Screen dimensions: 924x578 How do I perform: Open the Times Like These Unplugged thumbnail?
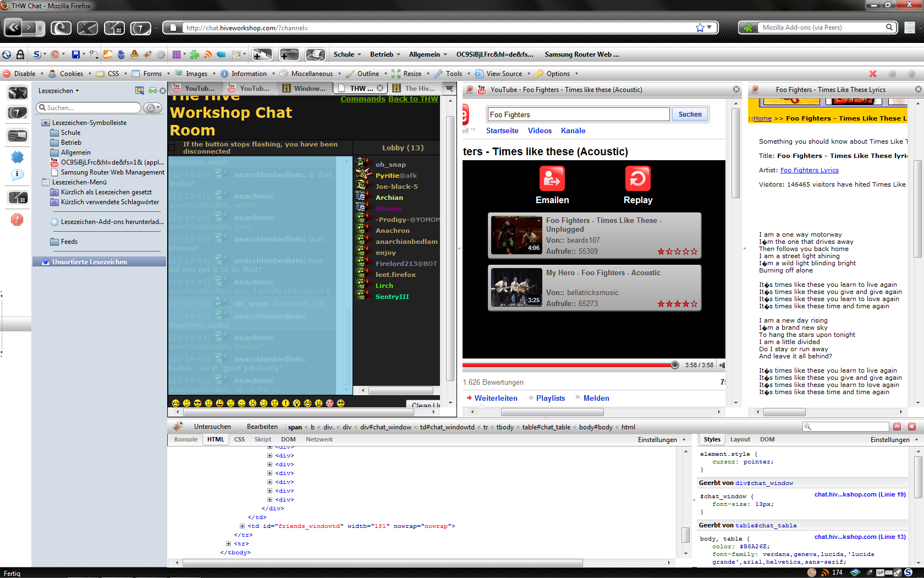click(516, 235)
